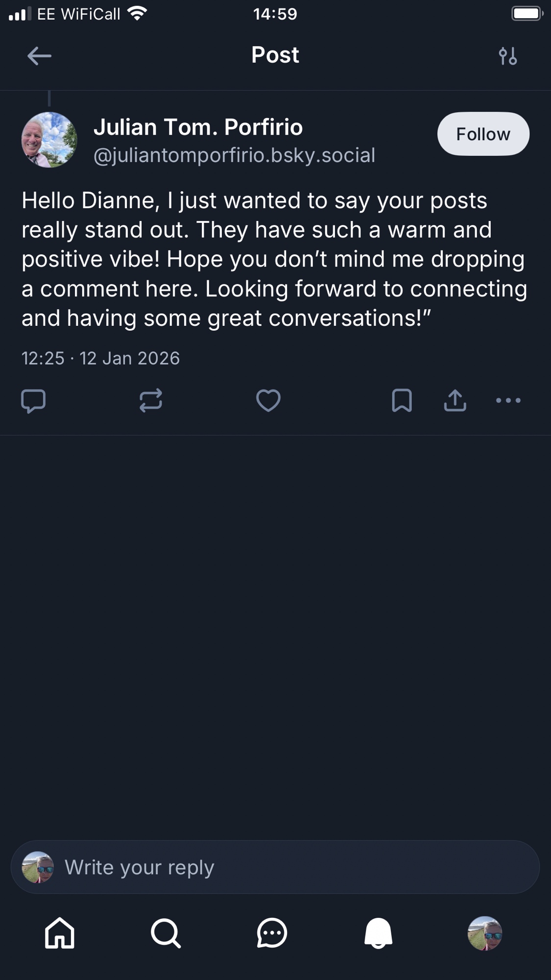This screenshot has height=980, width=551.
Task: Open the Notifications bell tab
Action: pyautogui.click(x=378, y=933)
